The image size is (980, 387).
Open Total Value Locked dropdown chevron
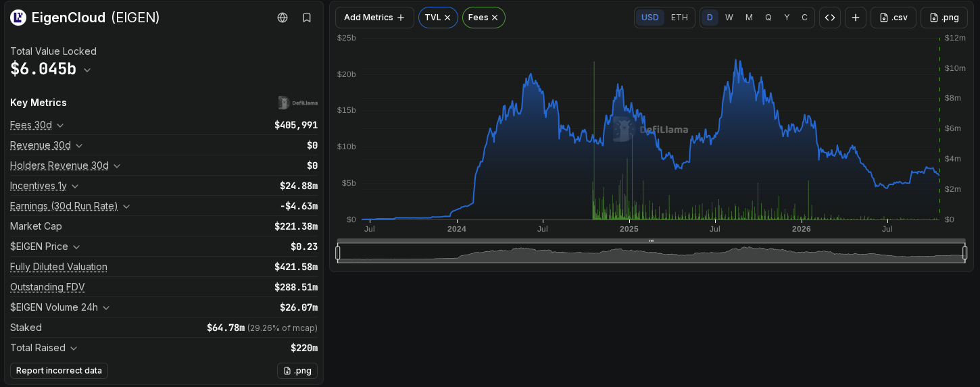point(87,70)
